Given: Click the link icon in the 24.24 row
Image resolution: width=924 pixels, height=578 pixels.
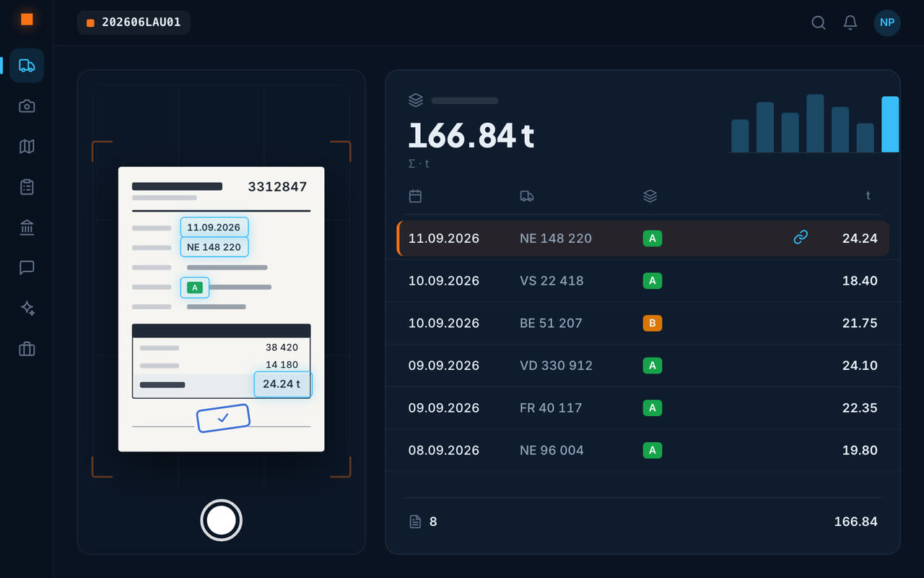Looking at the screenshot, I should [801, 237].
